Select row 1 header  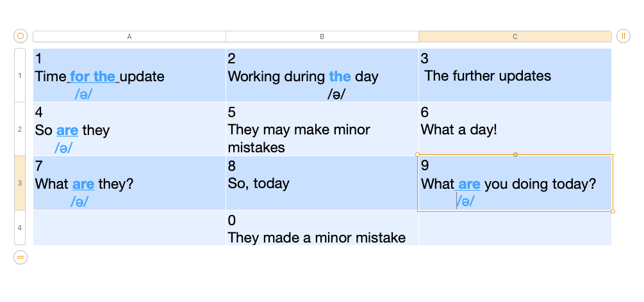(x=20, y=75)
